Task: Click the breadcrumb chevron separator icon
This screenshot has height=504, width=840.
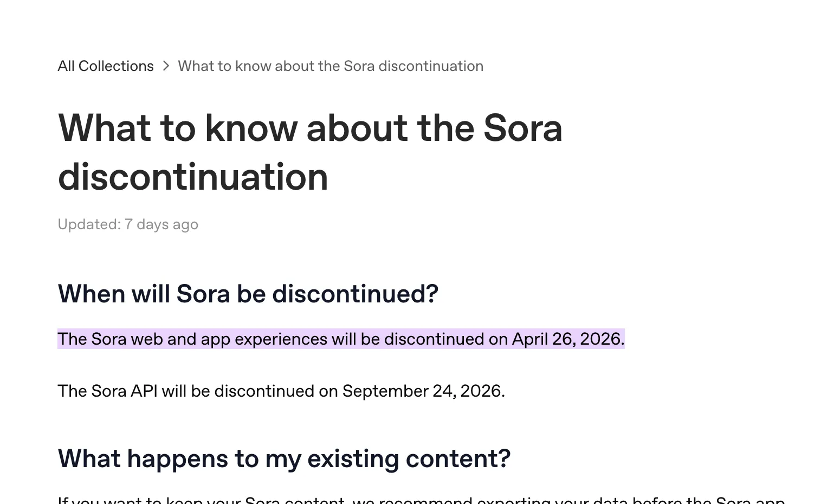Action: click(x=166, y=66)
